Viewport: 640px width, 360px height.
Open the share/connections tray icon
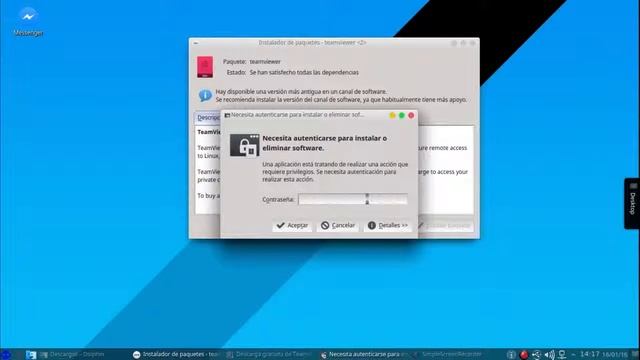(x=536, y=355)
